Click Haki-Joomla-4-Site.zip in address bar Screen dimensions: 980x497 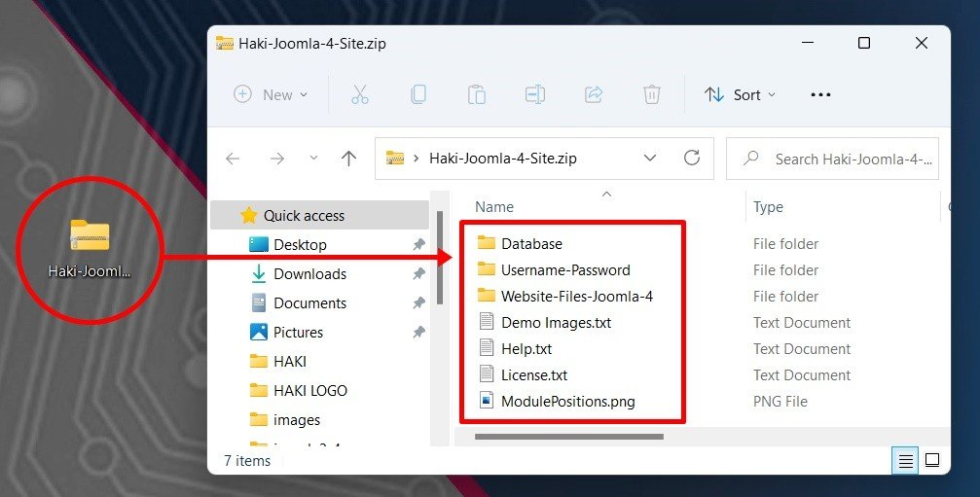coord(502,158)
